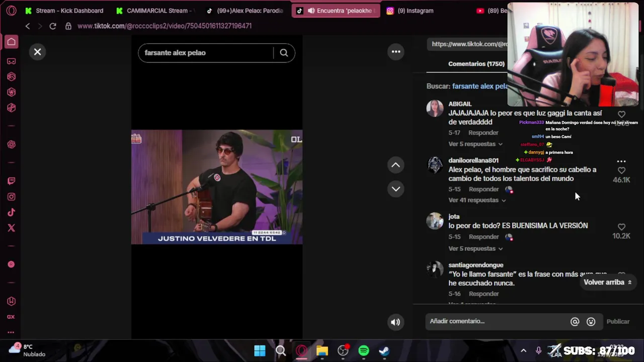
Task: Open Windows taskbar search
Action: [281, 351]
